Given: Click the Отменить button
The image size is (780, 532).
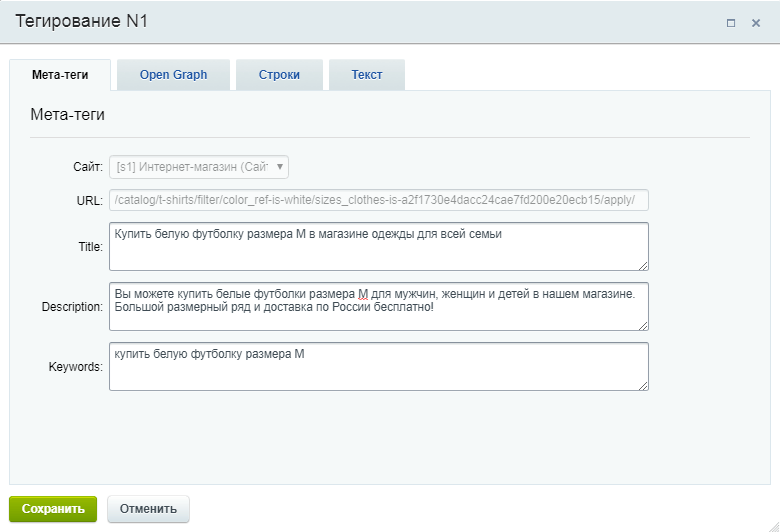Looking at the screenshot, I should [x=148, y=509].
